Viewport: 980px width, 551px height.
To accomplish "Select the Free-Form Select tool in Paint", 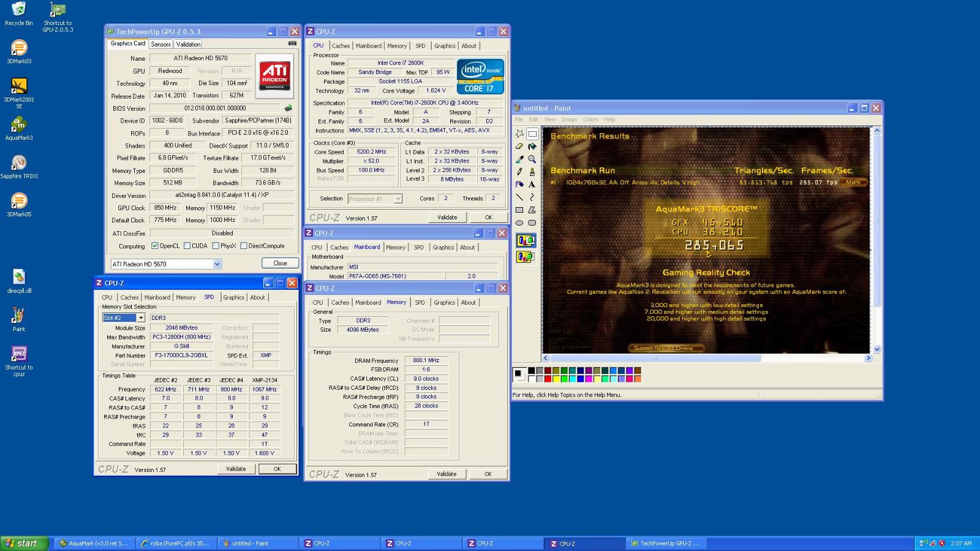I will [x=519, y=134].
